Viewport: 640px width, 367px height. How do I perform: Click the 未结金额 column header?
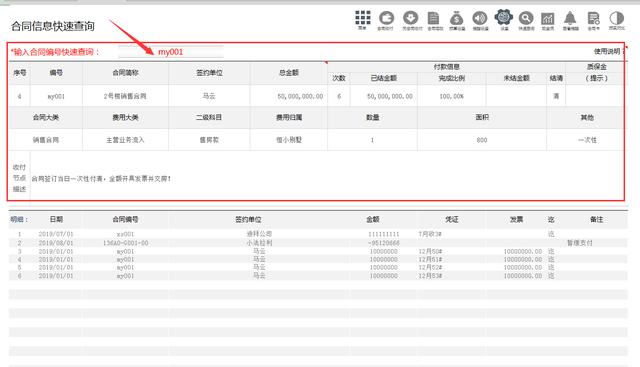tap(516, 78)
